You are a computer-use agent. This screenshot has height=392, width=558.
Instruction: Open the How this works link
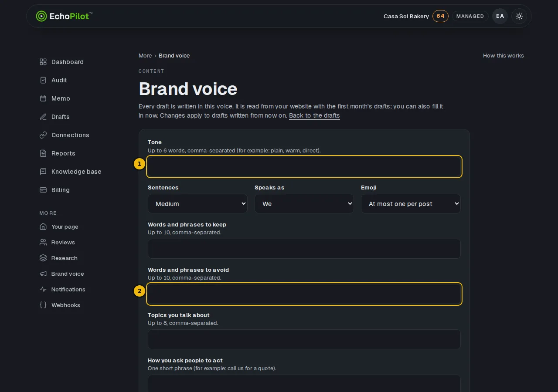tap(504, 56)
